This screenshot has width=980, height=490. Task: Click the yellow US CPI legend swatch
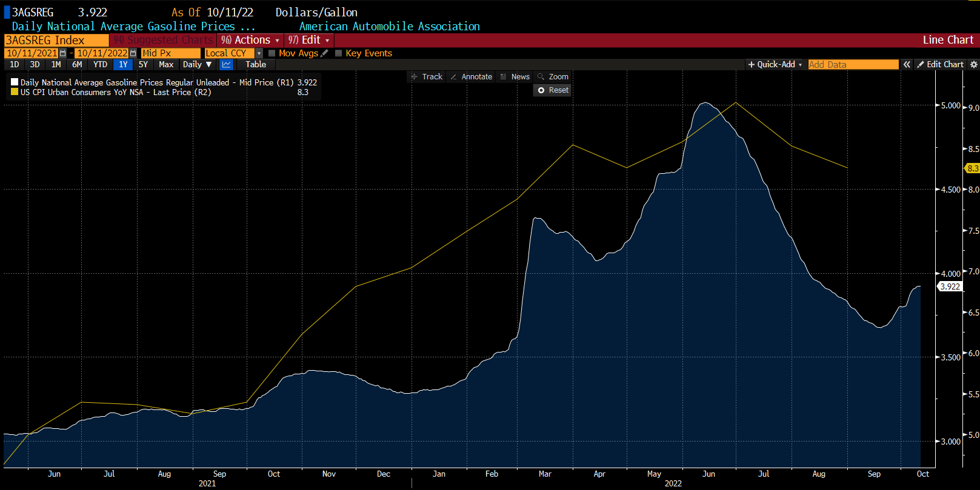(x=15, y=92)
